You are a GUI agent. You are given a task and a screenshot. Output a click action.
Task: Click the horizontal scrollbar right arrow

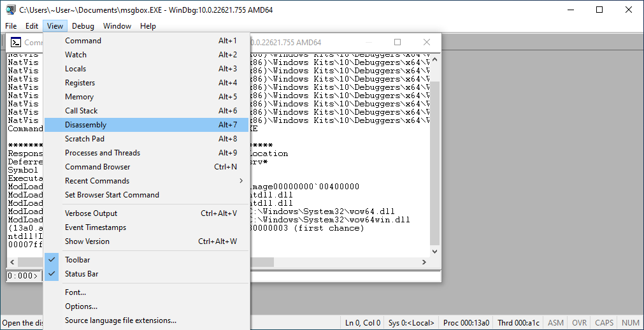[424, 262]
